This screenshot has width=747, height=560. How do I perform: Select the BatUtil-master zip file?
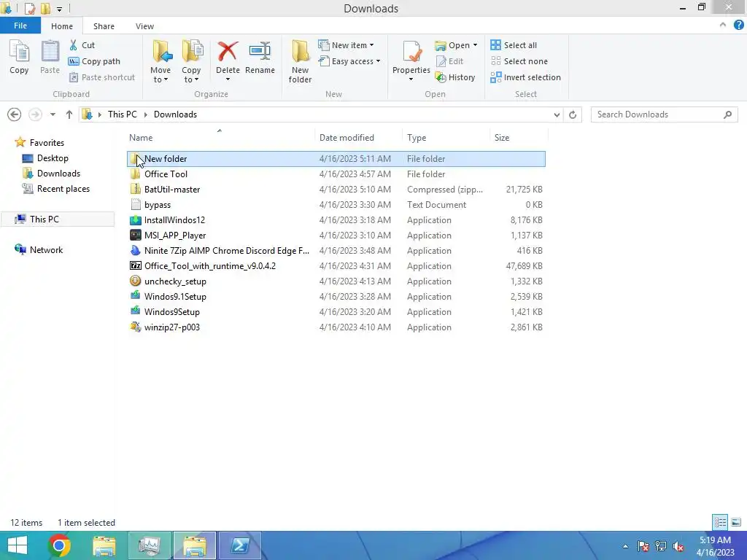336,189
